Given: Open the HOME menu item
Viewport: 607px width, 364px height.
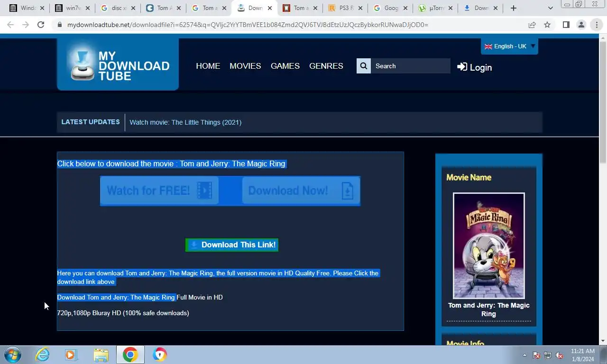Looking at the screenshot, I should pyautogui.click(x=208, y=66).
